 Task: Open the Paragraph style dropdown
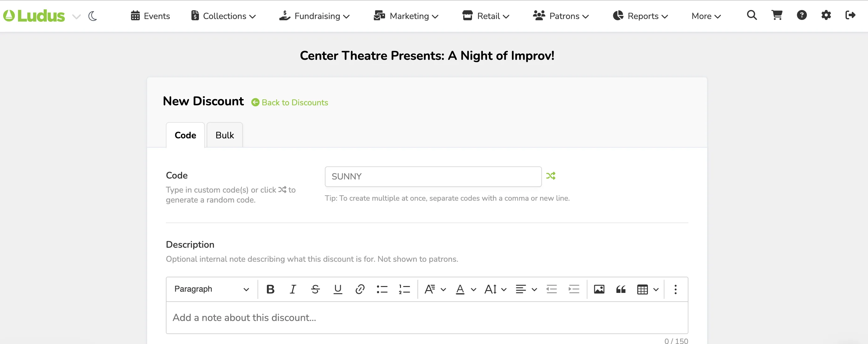(x=212, y=289)
